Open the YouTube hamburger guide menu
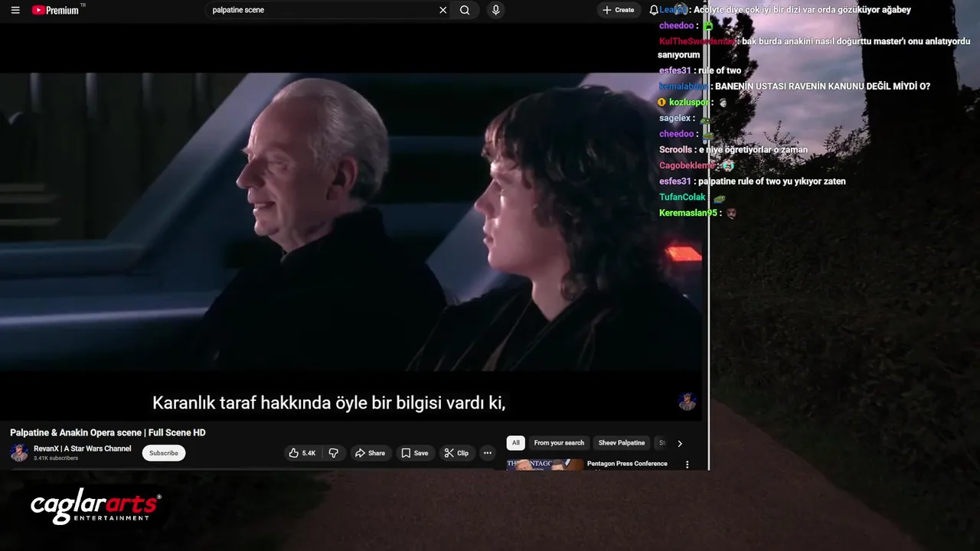Screen dimensions: 980x551 (x=15, y=10)
